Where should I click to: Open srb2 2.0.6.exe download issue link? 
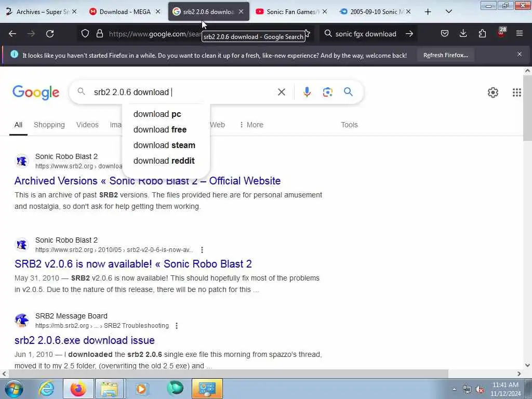click(85, 340)
